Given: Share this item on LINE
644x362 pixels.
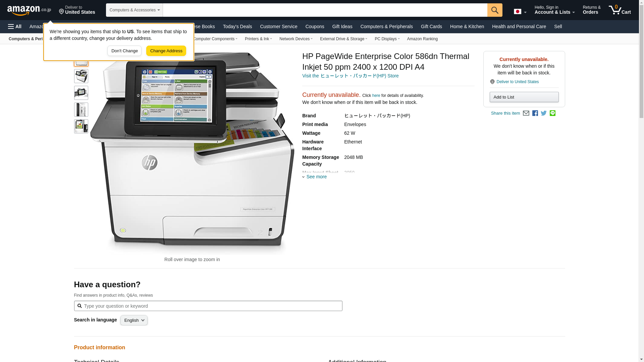Looking at the screenshot, I should 552,113.
